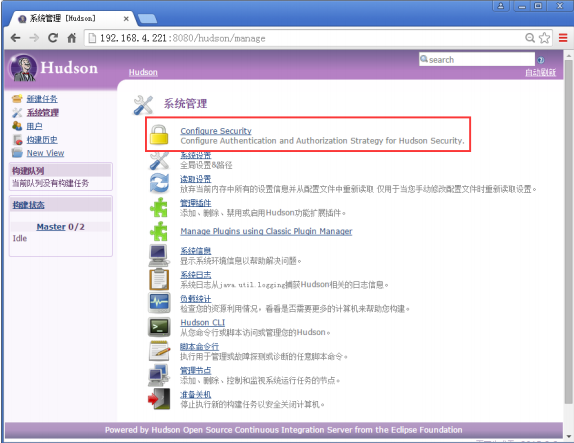Viewport: 574px width, 443px height.
Task: Click the Hudson breadcrumb link
Action: (x=143, y=72)
